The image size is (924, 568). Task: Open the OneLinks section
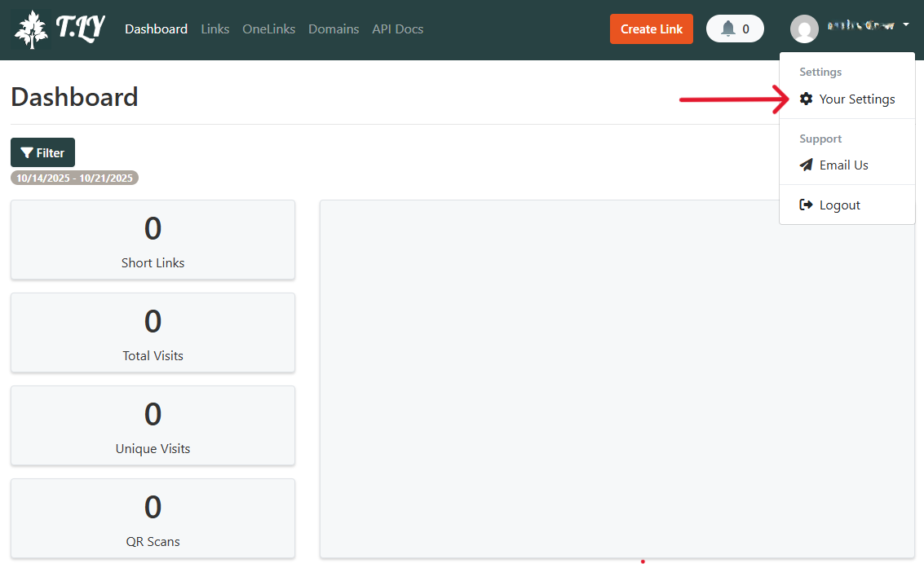click(x=268, y=29)
